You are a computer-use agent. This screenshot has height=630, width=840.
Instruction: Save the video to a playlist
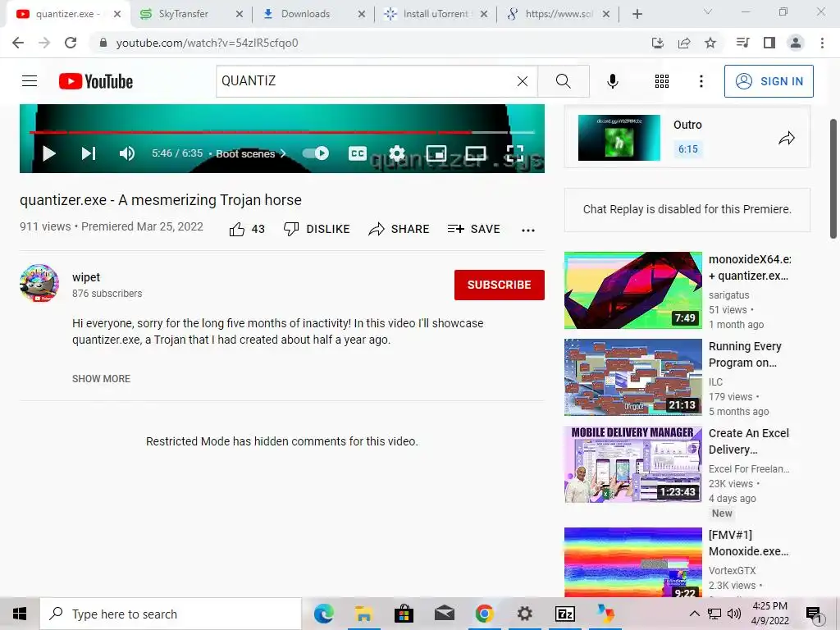pyautogui.click(x=474, y=230)
